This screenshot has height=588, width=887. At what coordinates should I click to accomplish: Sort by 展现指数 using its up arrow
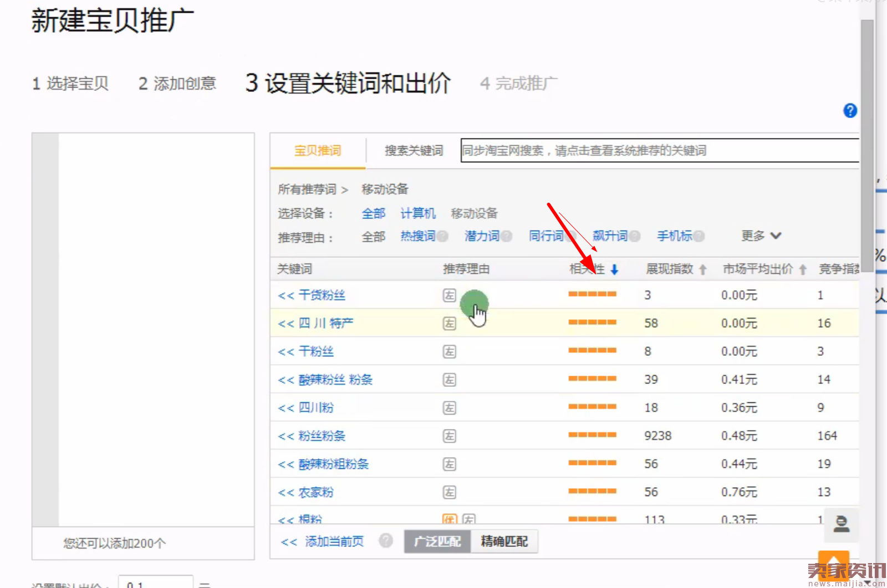pos(703,270)
